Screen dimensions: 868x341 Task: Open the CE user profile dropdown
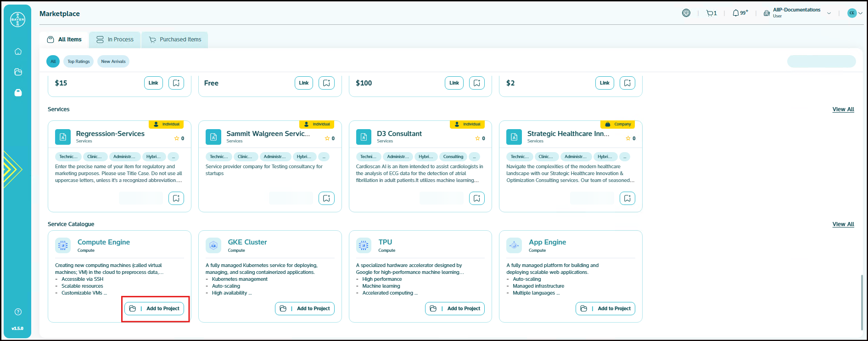(x=855, y=13)
